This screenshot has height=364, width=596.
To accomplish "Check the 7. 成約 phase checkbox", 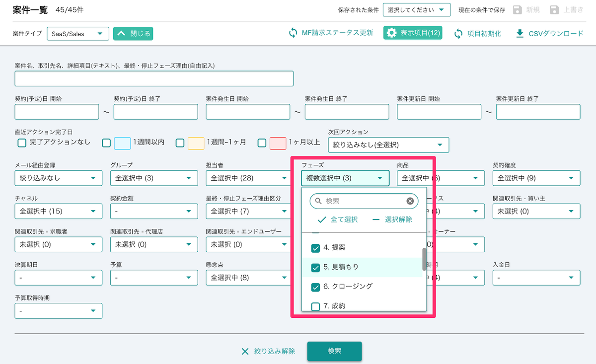I will (315, 306).
